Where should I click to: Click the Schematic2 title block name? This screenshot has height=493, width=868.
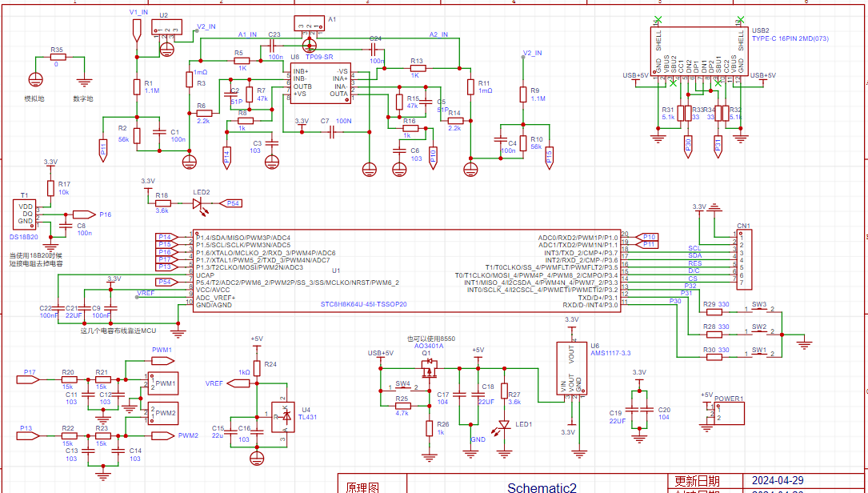(x=542, y=487)
